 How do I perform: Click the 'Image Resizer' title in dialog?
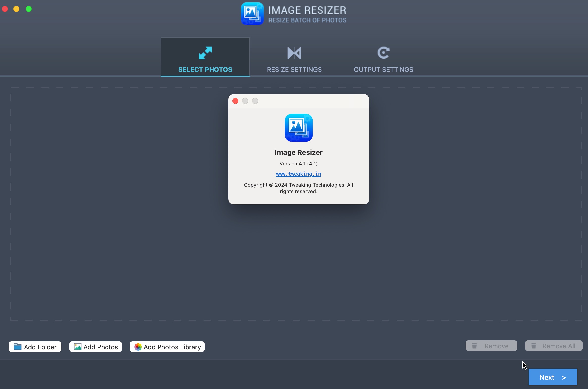[x=298, y=152]
